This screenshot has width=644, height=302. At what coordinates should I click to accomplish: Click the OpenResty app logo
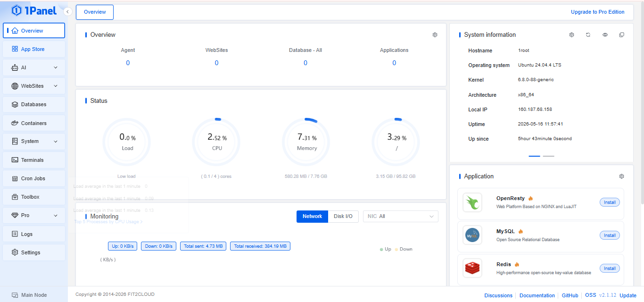pyautogui.click(x=472, y=202)
